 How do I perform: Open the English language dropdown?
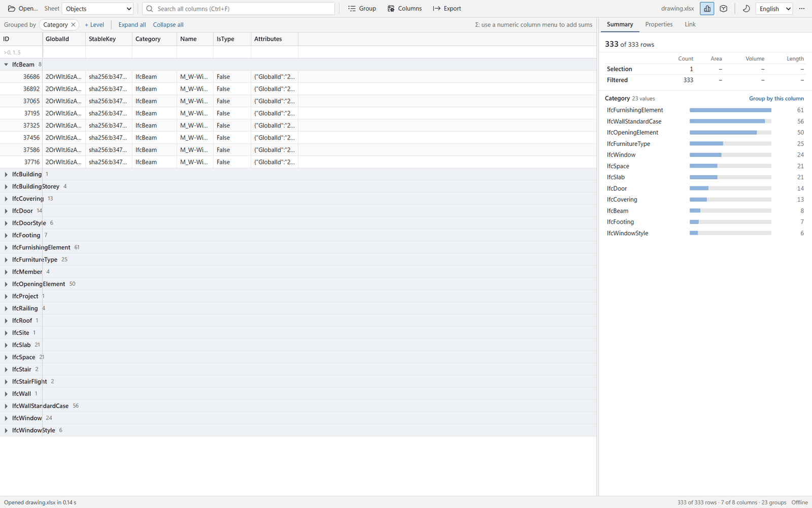click(774, 9)
